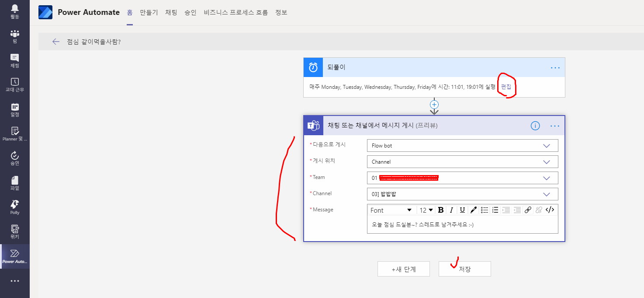Open the highlight color pen tool

pos(473,210)
